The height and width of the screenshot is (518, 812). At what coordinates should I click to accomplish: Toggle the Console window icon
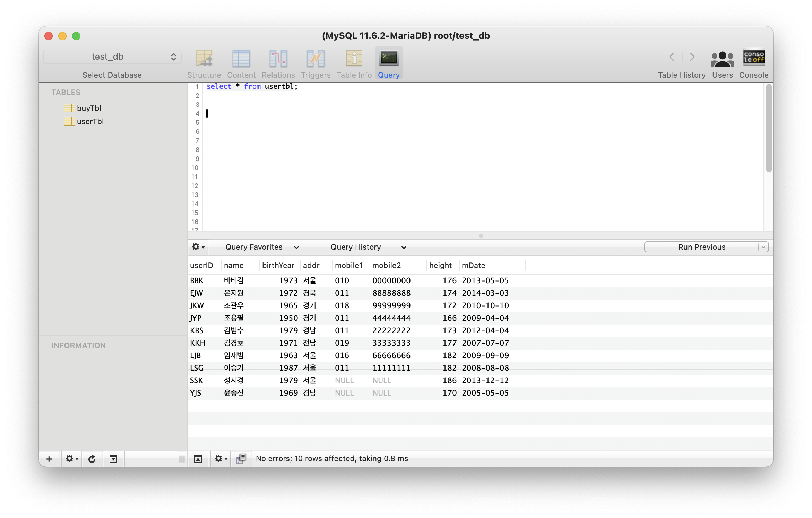tap(754, 58)
